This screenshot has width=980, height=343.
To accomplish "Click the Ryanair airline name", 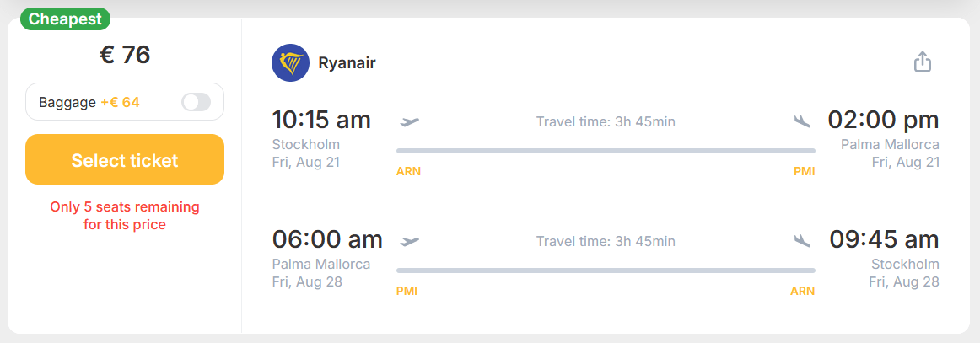I will click(347, 63).
